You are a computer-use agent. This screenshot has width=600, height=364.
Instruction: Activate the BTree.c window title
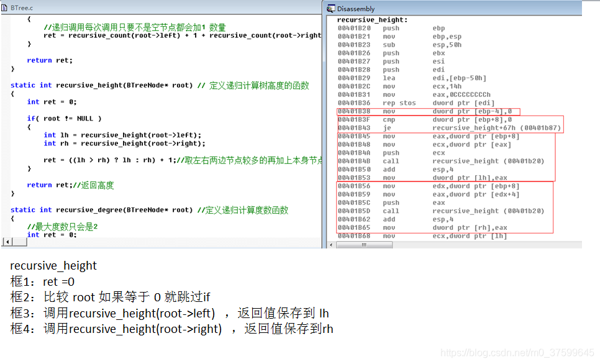click(22, 7)
